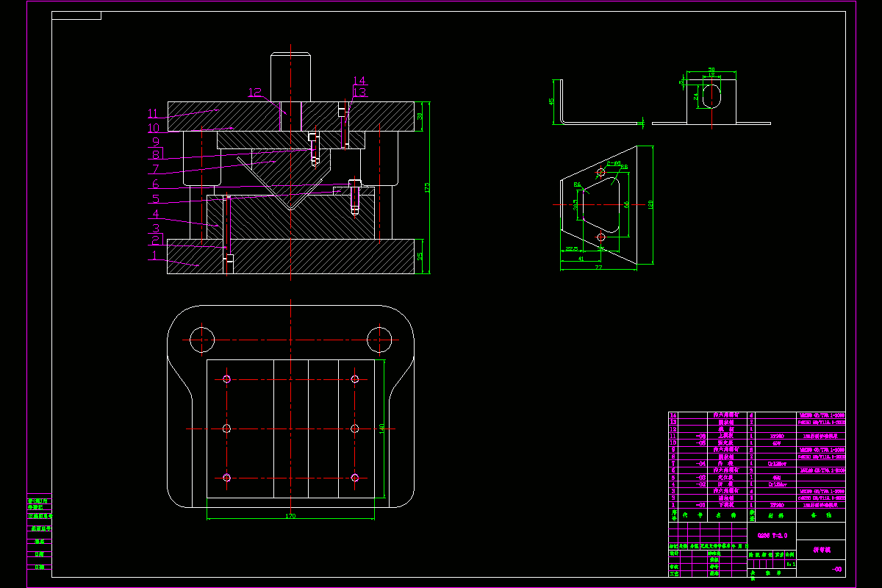Select balloon label 14 above label 13

coord(359,81)
